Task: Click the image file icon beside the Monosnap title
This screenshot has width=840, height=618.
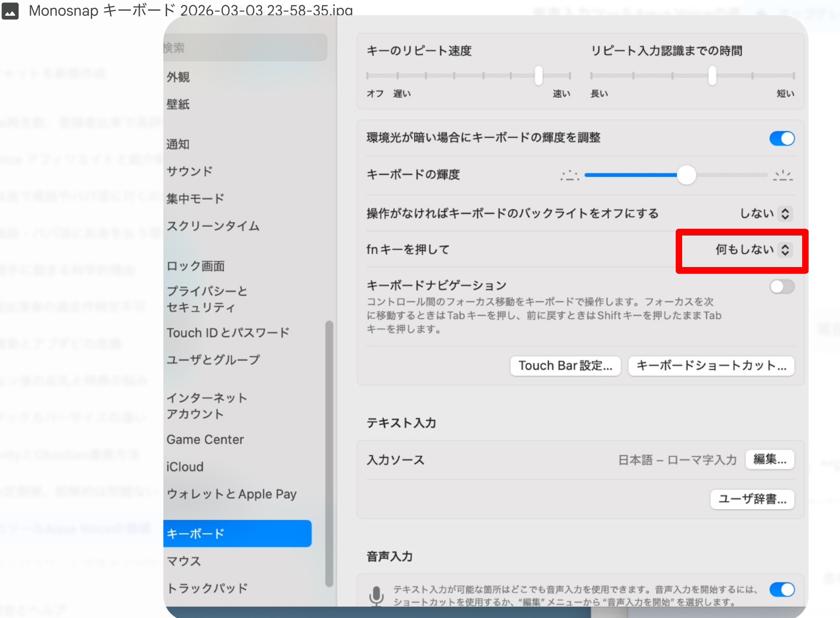Action: click(x=10, y=11)
